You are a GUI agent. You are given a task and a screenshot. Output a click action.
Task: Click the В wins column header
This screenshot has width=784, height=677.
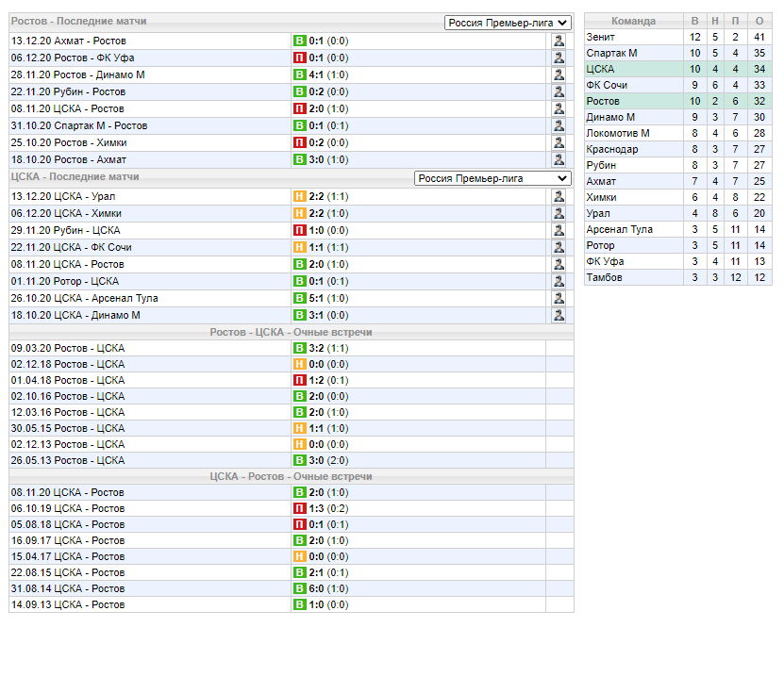695,21
